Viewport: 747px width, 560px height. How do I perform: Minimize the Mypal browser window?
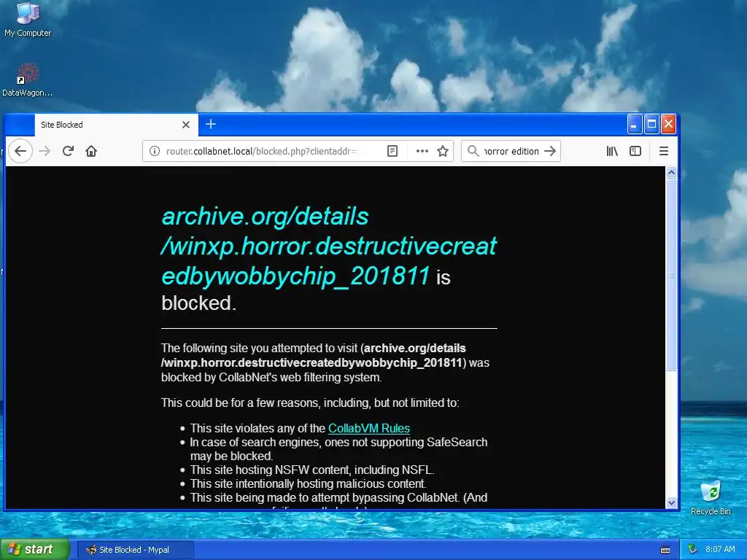pyautogui.click(x=634, y=124)
